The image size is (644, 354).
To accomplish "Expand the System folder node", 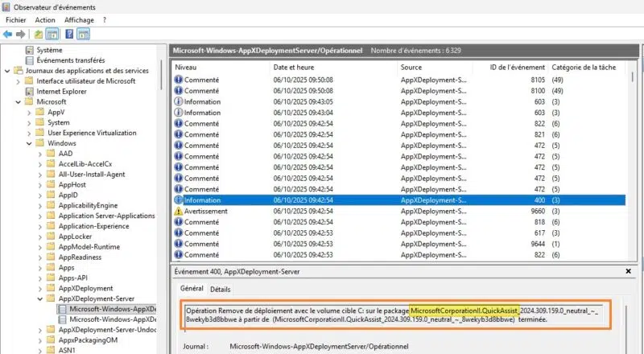I will tap(29, 122).
